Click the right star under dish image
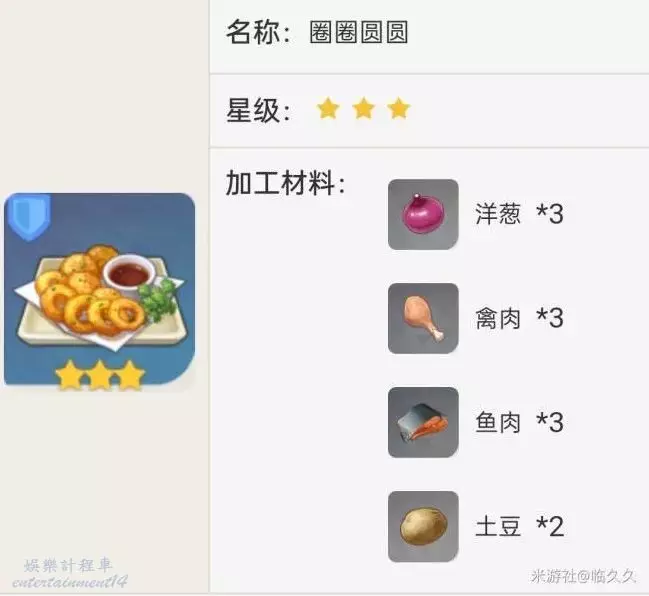 (130, 375)
